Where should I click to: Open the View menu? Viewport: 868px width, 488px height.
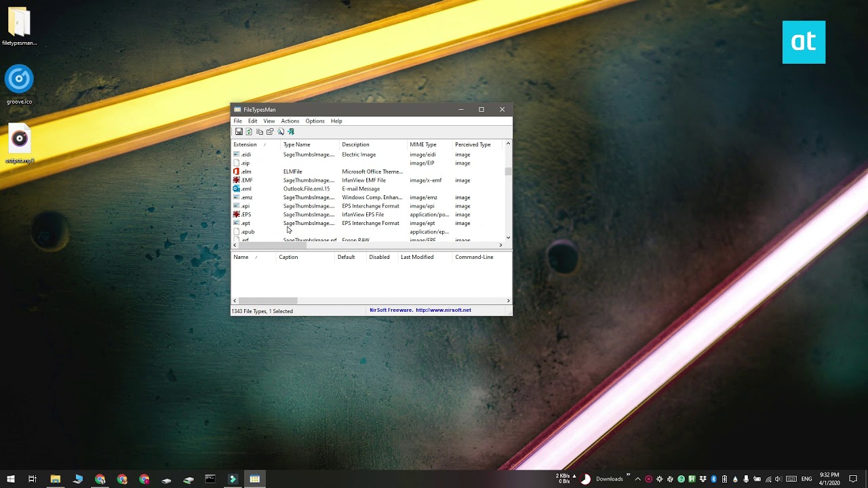coord(269,121)
